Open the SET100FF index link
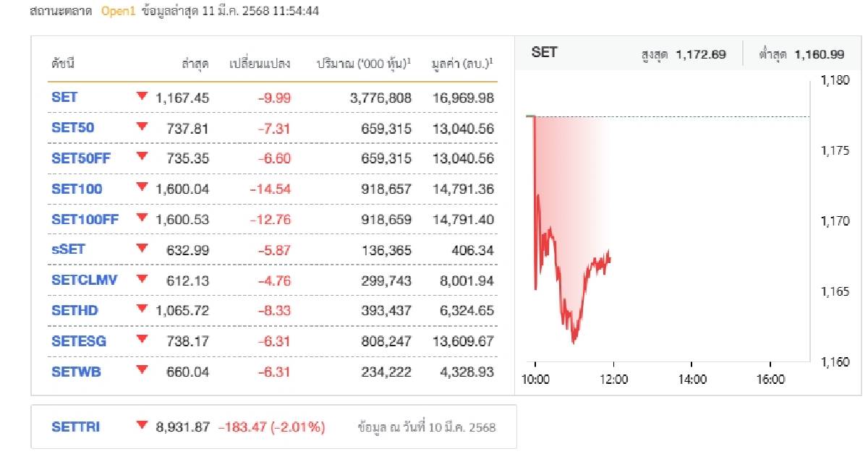Image resolution: width=868 pixels, height=454 pixels. point(85,219)
